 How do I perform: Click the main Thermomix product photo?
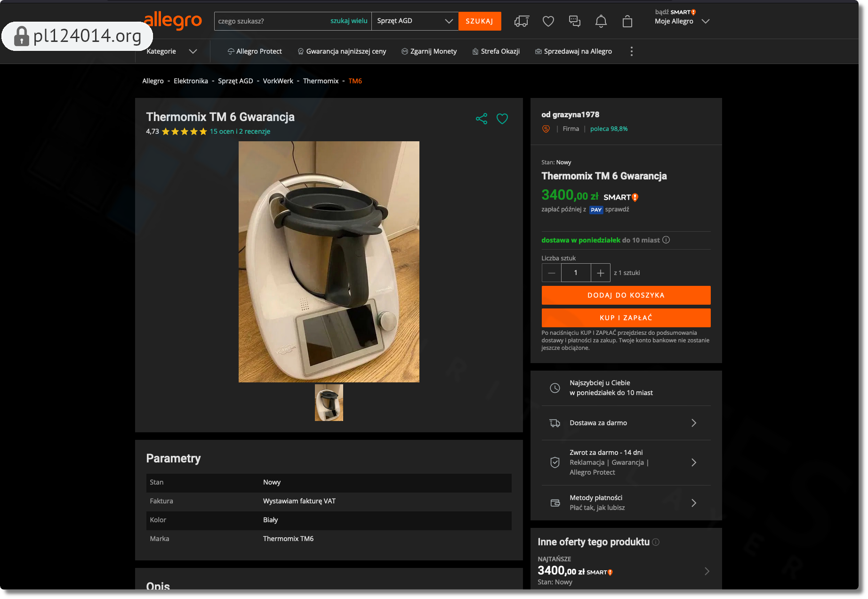click(329, 262)
